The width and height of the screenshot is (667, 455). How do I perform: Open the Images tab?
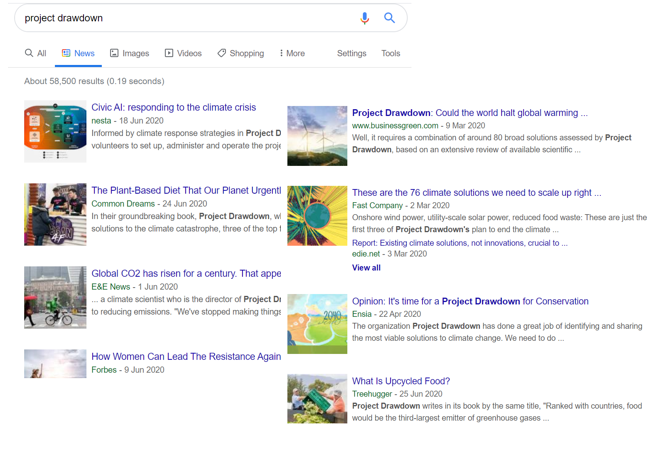(x=129, y=53)
